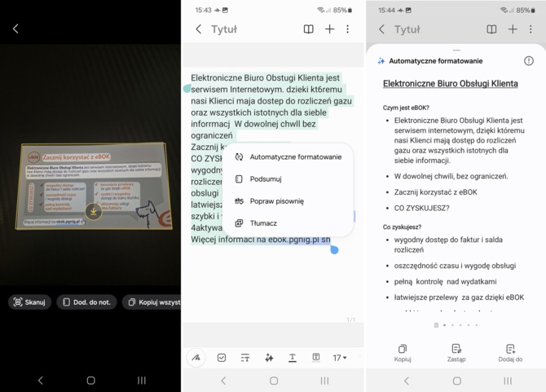Screen dimensions: 546x392
Task: Open text style icon in note toolbar
Action: coord(245,358)
